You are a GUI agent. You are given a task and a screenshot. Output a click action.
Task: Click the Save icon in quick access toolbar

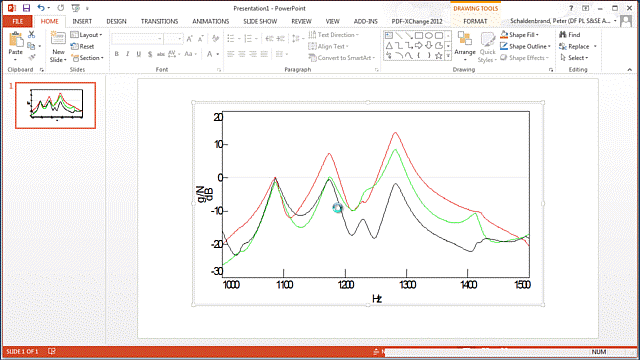(26, 8)
